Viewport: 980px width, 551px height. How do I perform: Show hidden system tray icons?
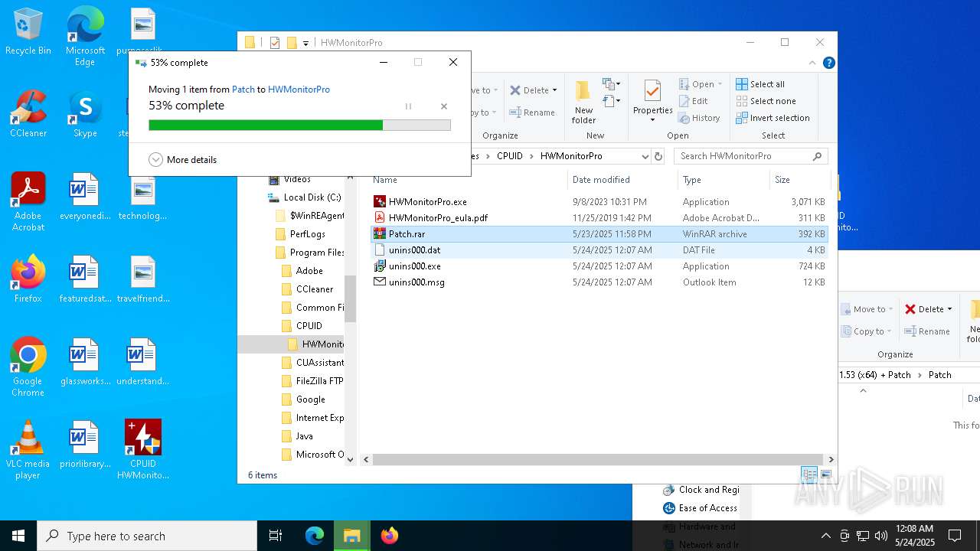pos(825,536)
